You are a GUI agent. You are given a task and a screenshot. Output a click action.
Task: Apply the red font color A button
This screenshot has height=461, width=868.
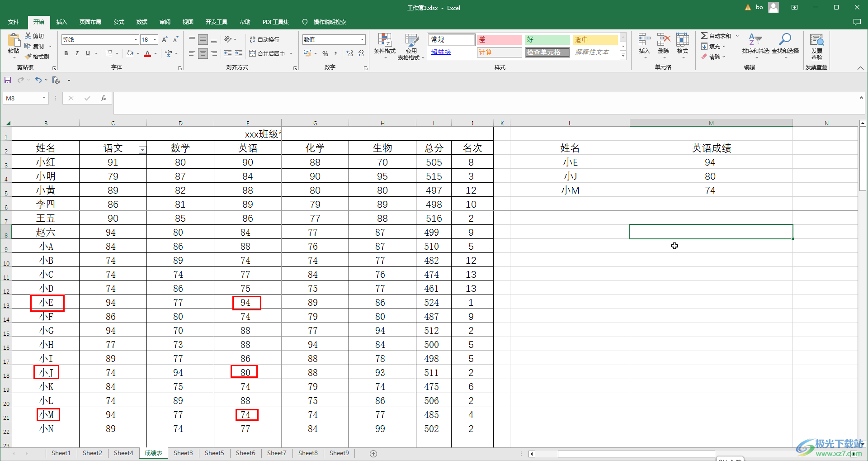(147, 53)
